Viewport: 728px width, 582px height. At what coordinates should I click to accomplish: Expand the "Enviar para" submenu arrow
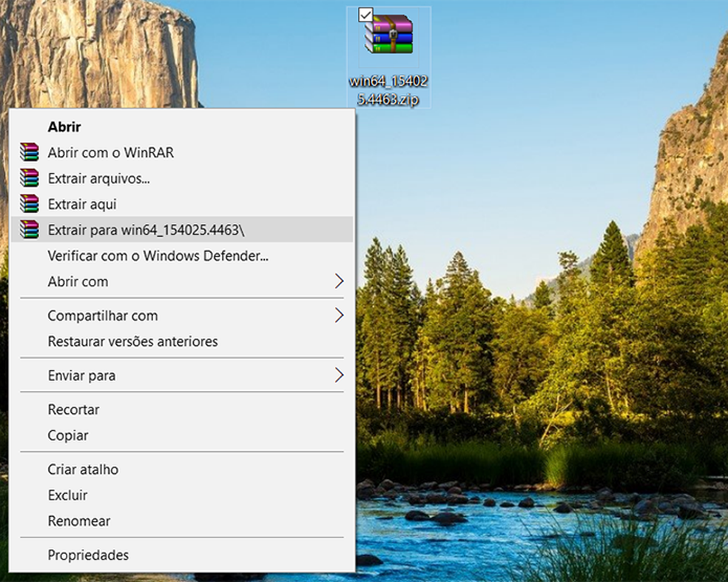[340, 375]
